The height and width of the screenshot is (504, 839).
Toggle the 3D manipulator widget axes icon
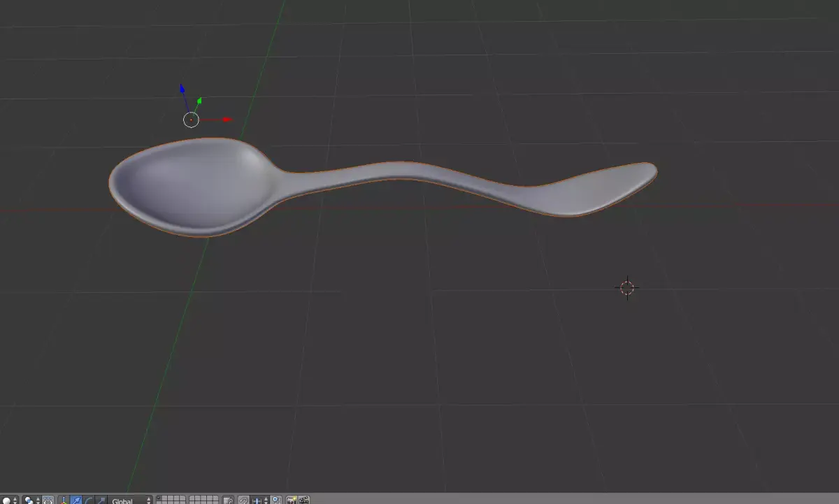click(x=64, y=499)
